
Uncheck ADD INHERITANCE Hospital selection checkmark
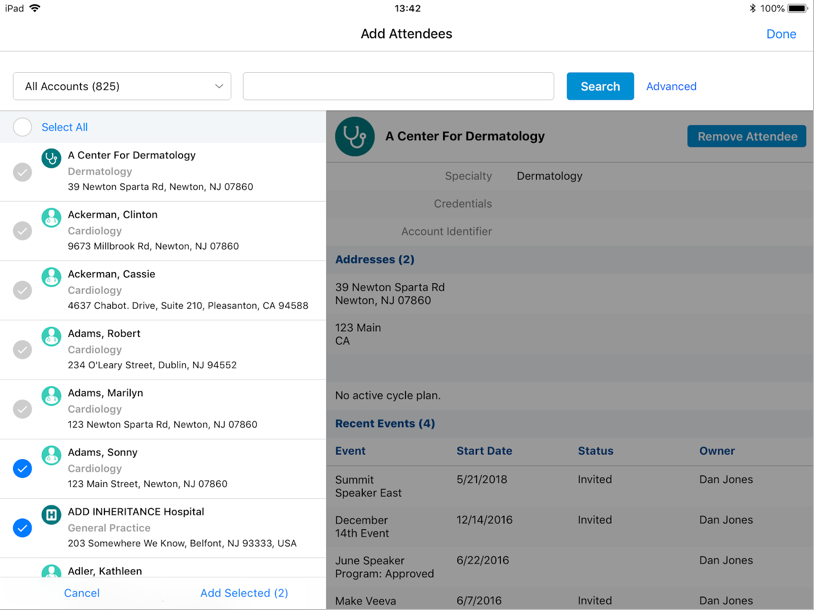(23, 528)
